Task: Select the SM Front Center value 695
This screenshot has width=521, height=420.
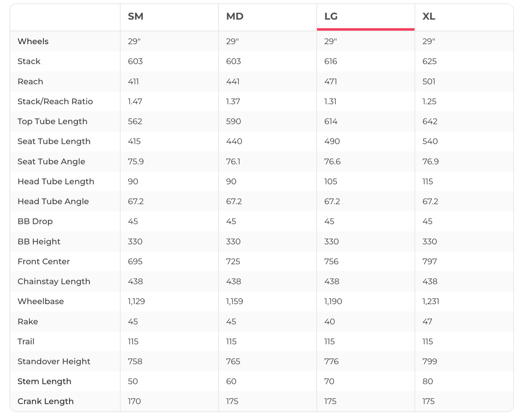Action: pyautogui.click(x=135, y=262)
